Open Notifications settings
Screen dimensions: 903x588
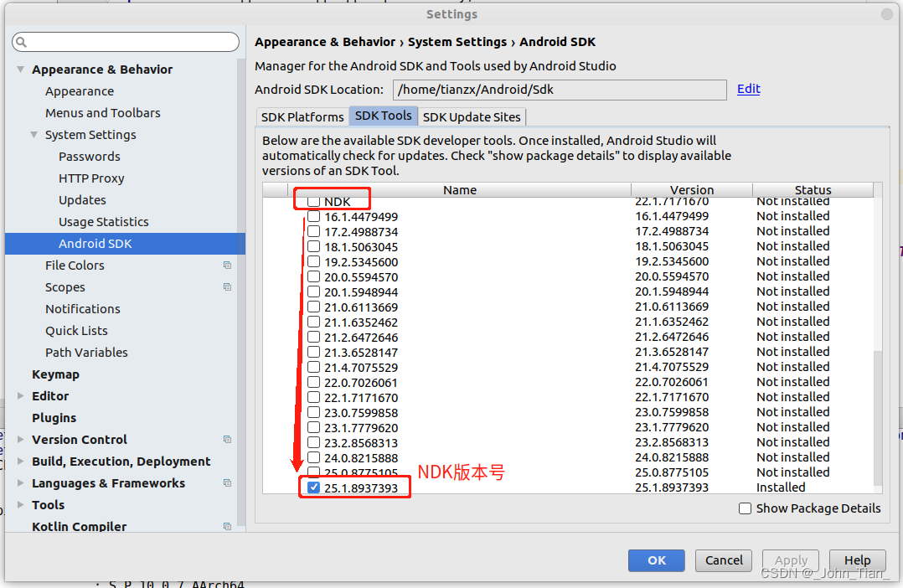(83, 309)
